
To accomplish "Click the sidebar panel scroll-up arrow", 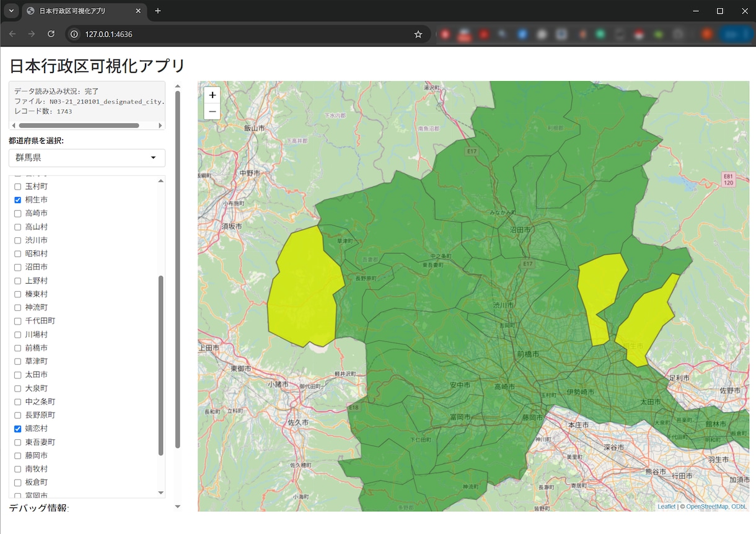I will pos(177,86).
